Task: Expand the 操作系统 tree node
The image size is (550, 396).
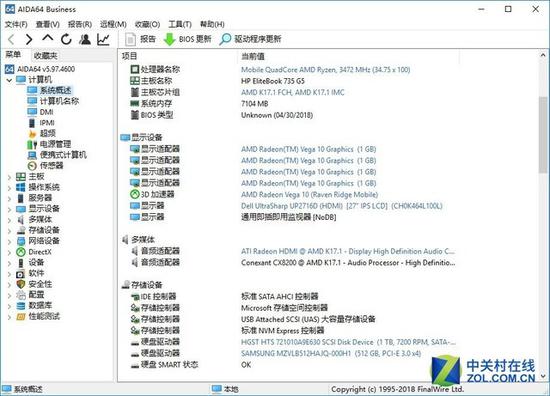Action: pos(9,188)
